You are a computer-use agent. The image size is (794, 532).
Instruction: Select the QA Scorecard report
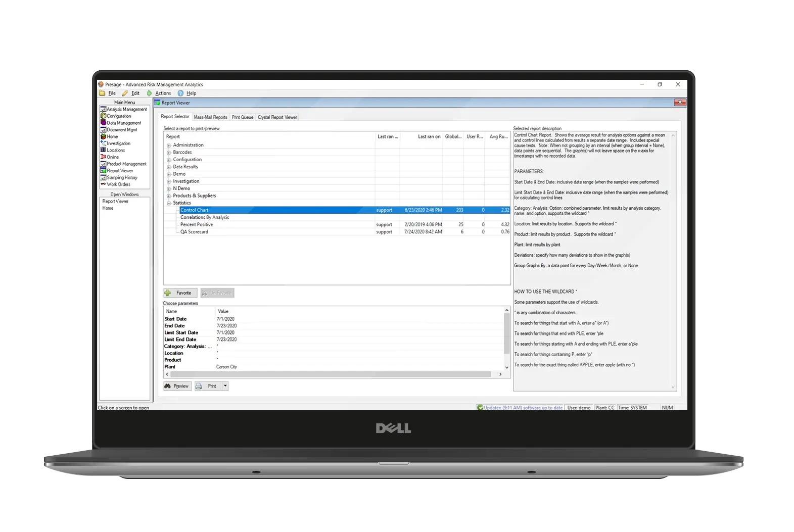pyautogui.click(x=194, y=232)
